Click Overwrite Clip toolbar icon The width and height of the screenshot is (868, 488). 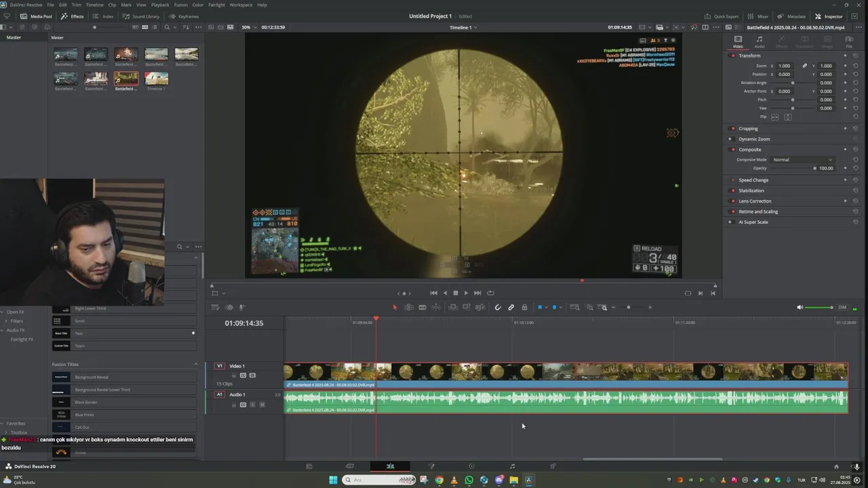[467, 307]
